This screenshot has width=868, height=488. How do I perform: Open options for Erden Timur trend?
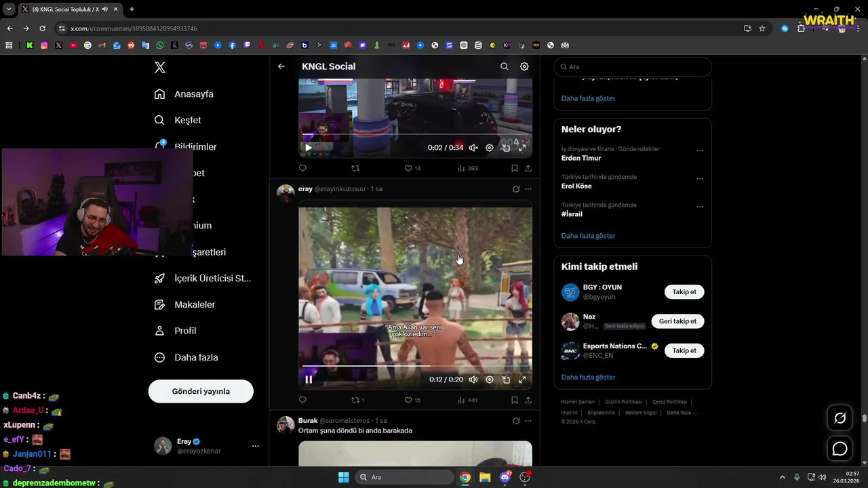[x=700, y=150]
